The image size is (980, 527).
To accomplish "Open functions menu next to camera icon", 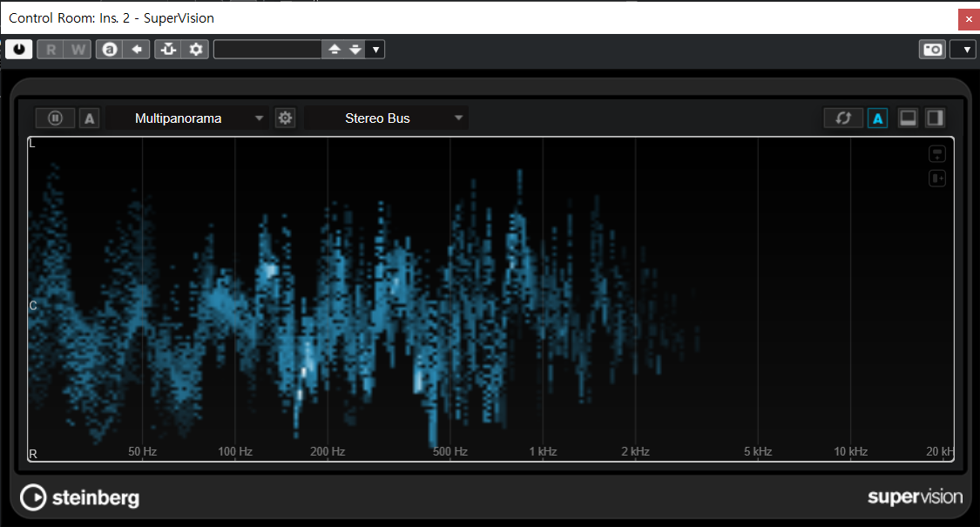I will (x=963, y=50).
